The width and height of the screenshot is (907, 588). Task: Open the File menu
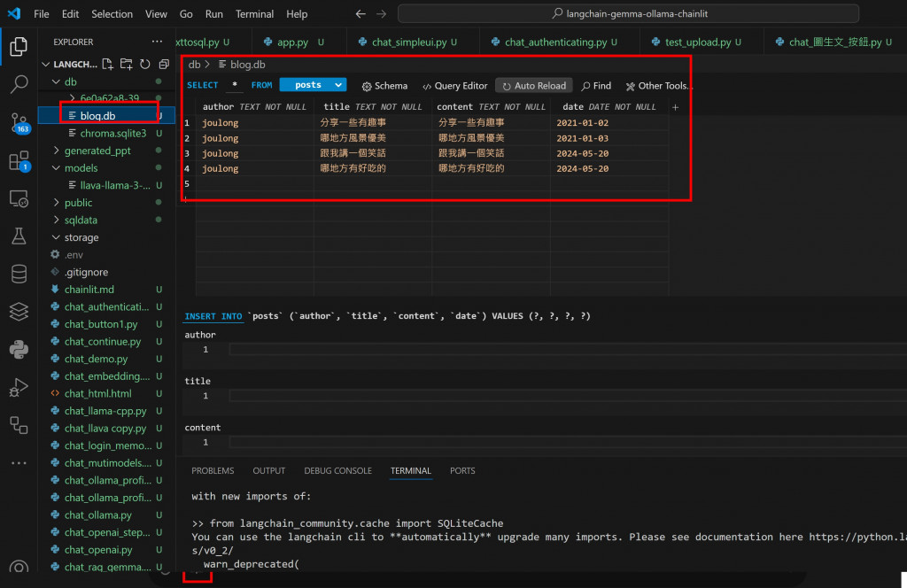[41, 14]
